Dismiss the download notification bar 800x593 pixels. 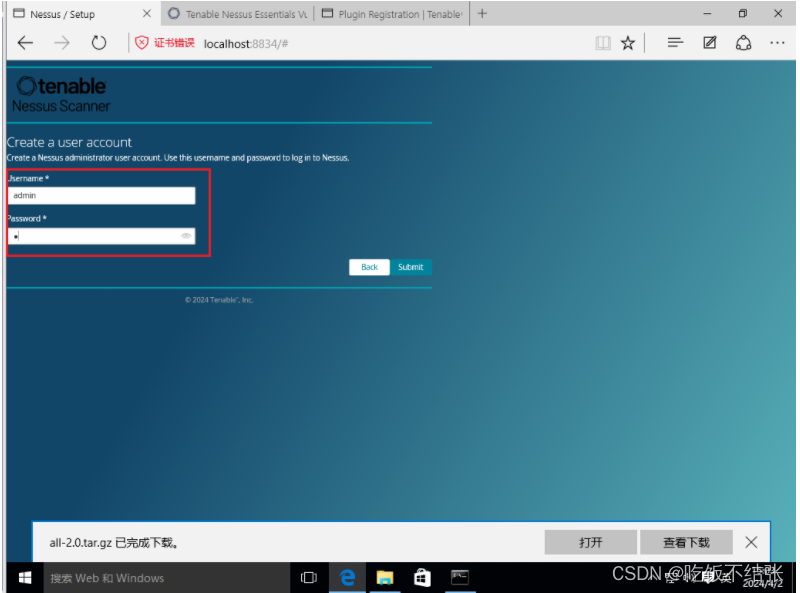coord(751,542)
